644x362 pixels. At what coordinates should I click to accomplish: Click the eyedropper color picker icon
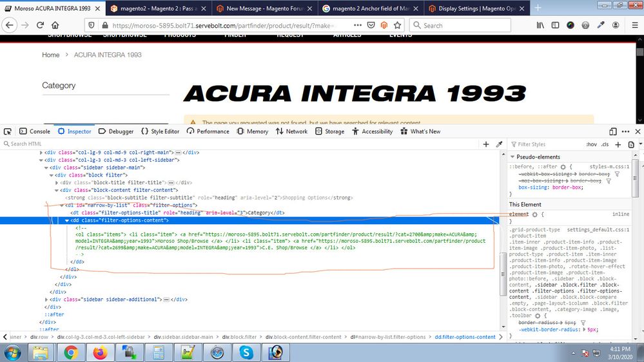pyautogui.click(x=499, y=144)
